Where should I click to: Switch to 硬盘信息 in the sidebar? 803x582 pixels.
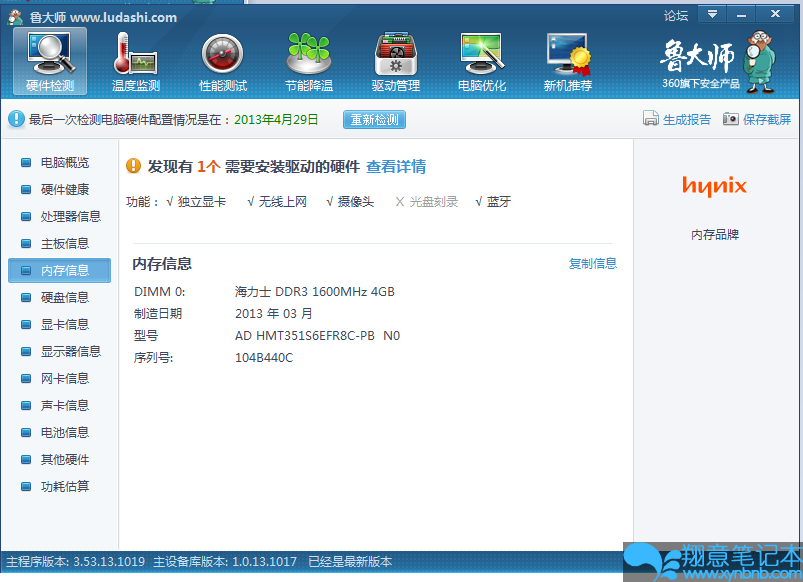tap(64, 297)
